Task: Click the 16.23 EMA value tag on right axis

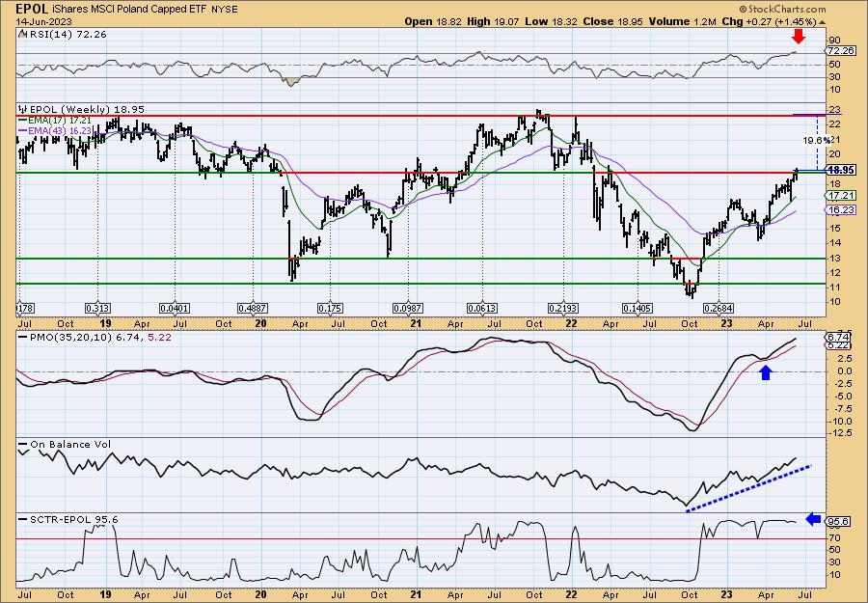Action: (x=842, y=210)
